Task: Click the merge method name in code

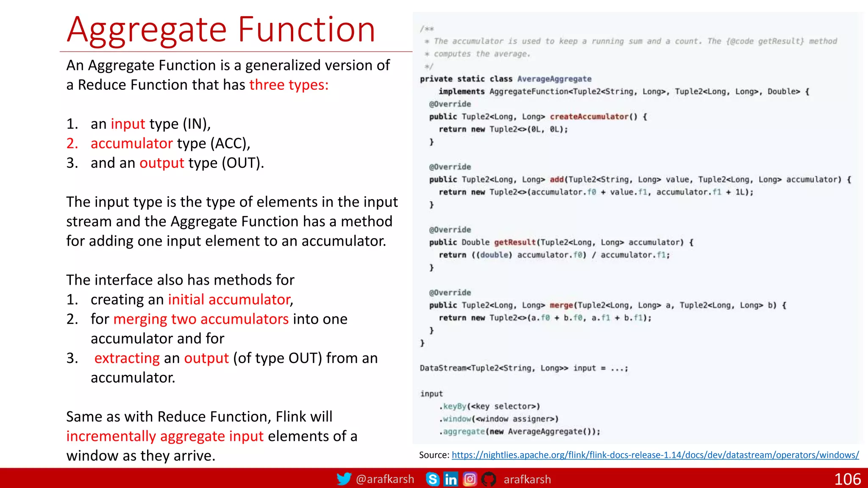Action: 561,305
